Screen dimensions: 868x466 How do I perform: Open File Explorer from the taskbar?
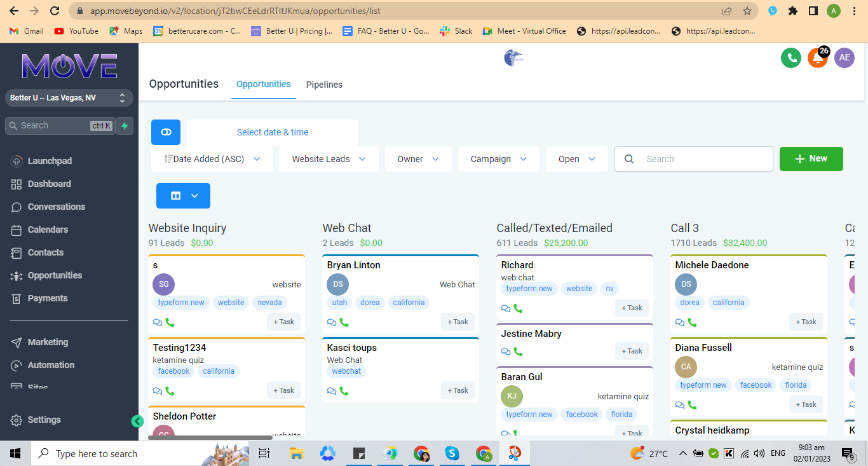[296, 453]
